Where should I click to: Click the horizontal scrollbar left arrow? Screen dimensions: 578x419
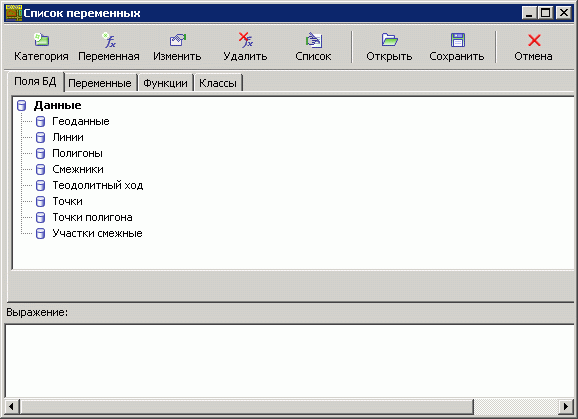[11, 407]
